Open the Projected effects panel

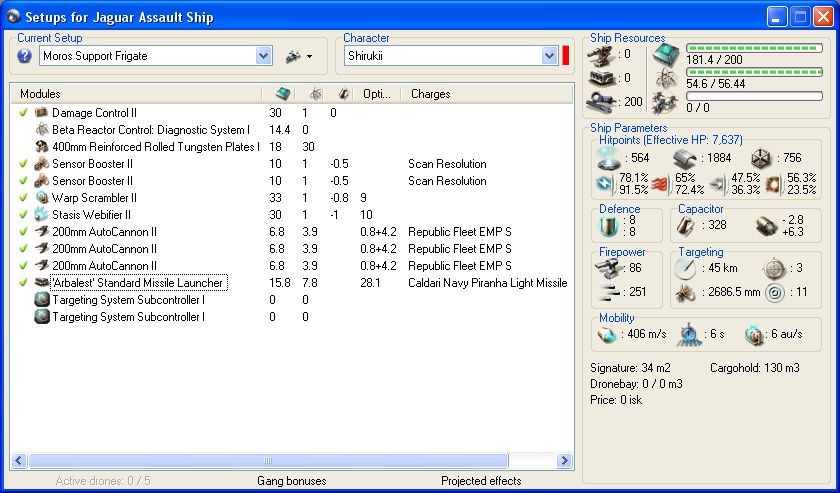481,481
